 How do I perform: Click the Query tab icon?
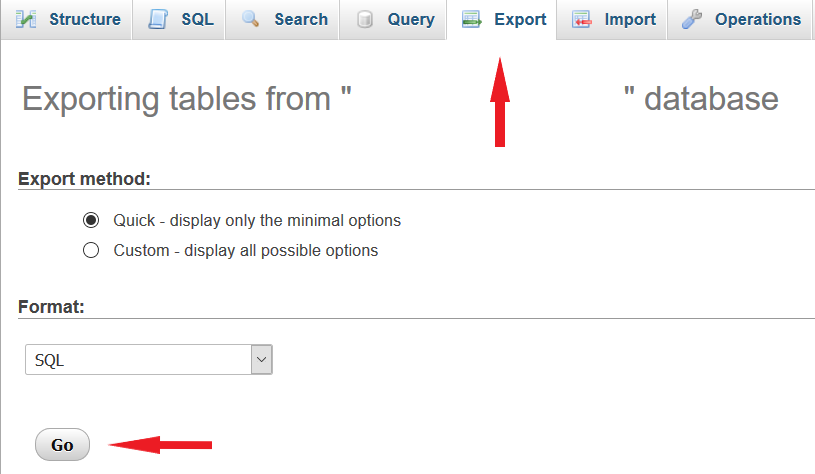point(364,19)
